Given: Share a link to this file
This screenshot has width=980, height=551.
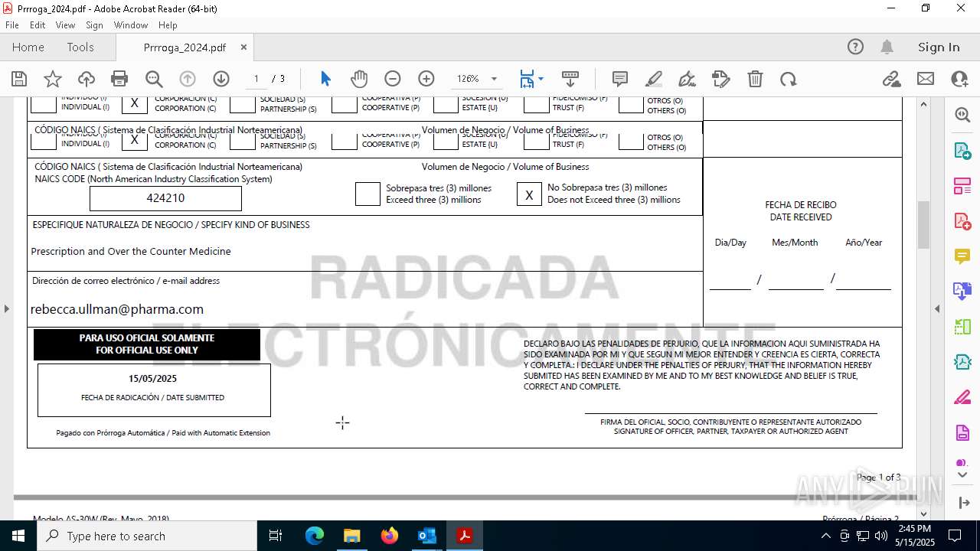Looking at the screenshot, I should [x=891, y=79].
